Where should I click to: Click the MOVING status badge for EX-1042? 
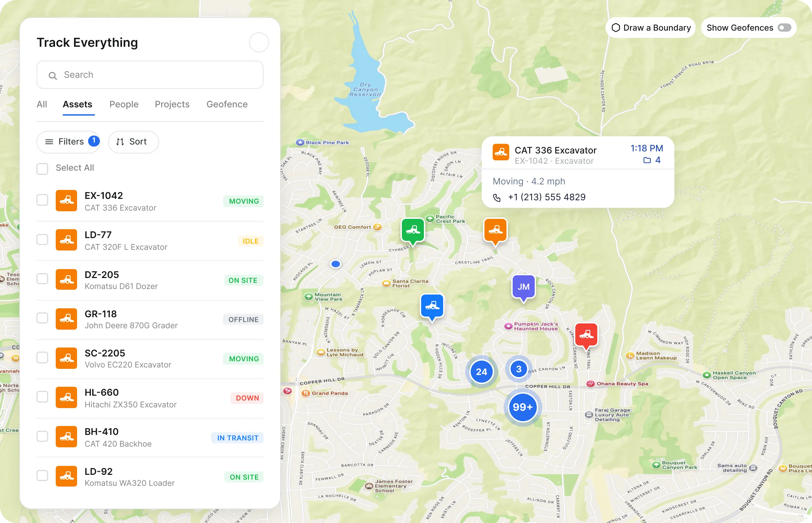pyautogui.click(x=244, y=201)
